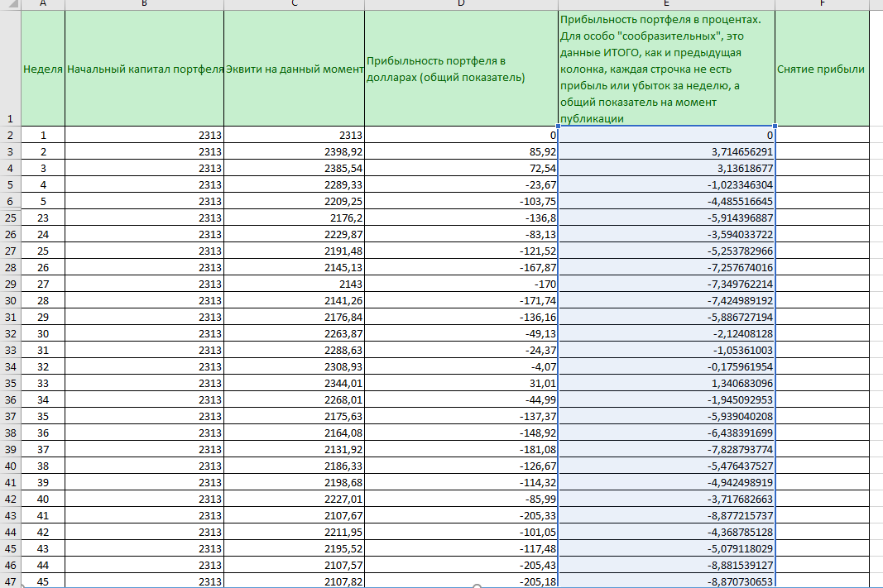Viewport: 883px width, 588px height.
Task: Click the equity cell showing 2344,01
Action: click(294, 383)
